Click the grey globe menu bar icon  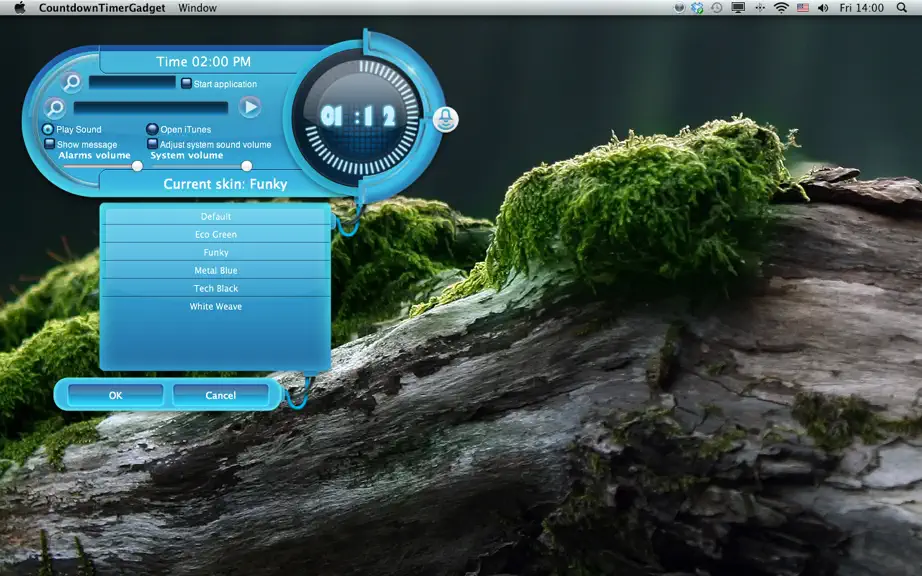(679, 8)
